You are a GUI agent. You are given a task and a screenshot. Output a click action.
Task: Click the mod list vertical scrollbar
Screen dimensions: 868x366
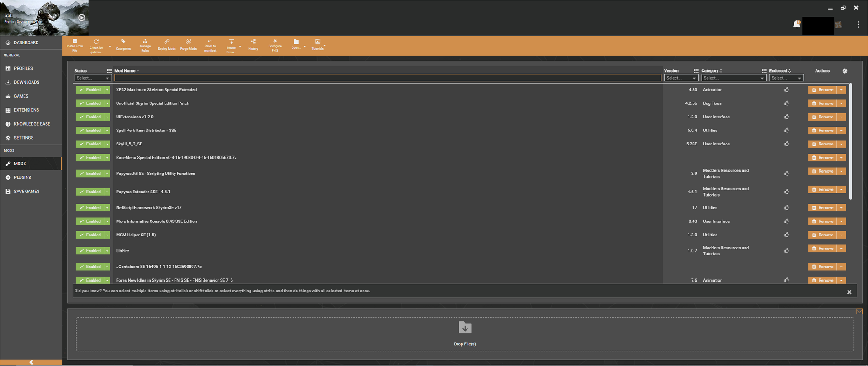(x=851, y=141)
